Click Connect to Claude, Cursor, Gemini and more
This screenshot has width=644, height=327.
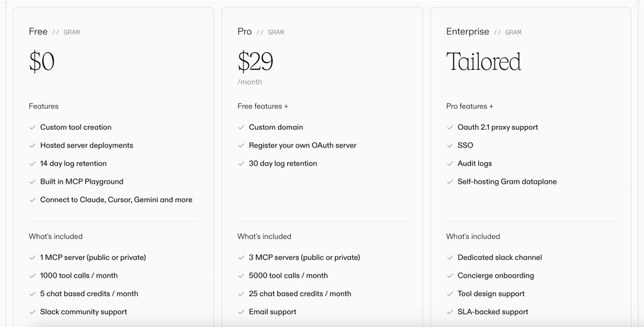[x=116, y=200]
